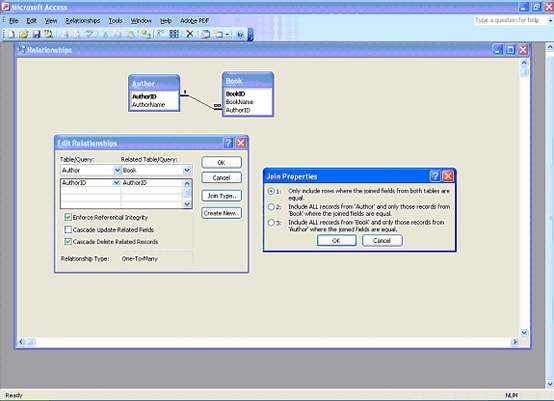Open the Relationships menu
The height and width of the screenshot is (401, 554).
click(83, 21)
